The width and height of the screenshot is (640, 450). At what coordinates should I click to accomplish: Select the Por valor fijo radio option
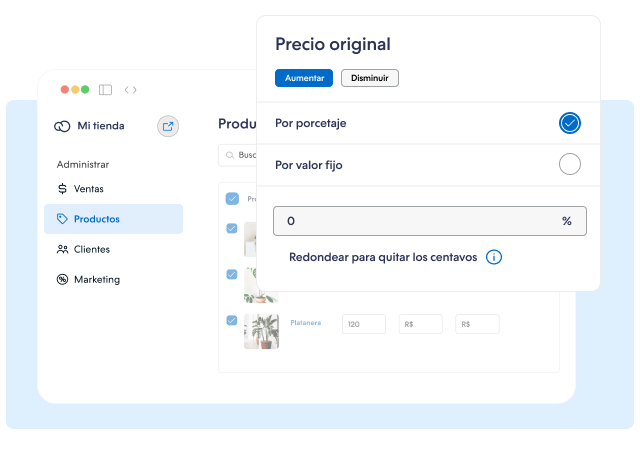pos(569,165)
